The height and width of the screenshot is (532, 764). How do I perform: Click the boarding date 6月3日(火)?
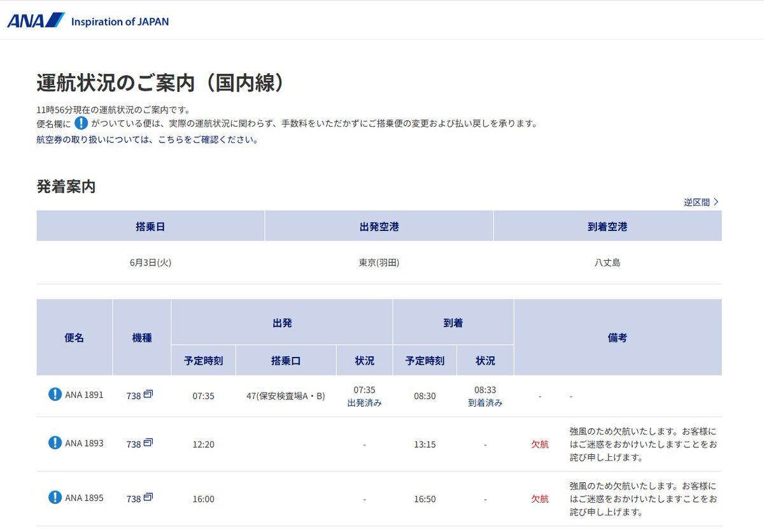click(150, 262)
